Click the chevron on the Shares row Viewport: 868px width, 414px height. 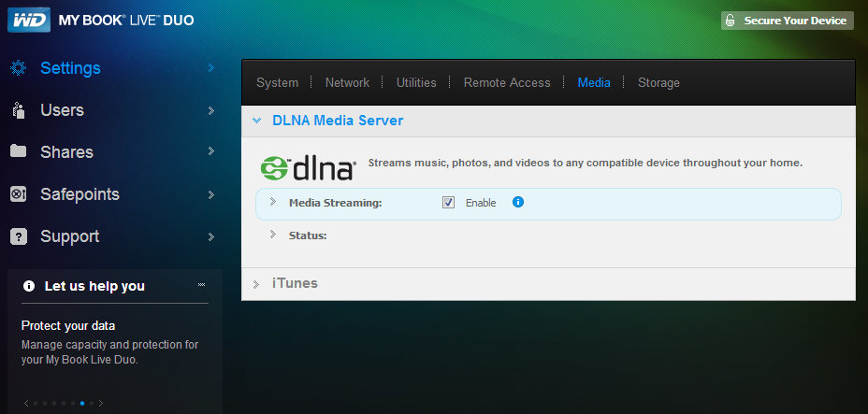210,150
